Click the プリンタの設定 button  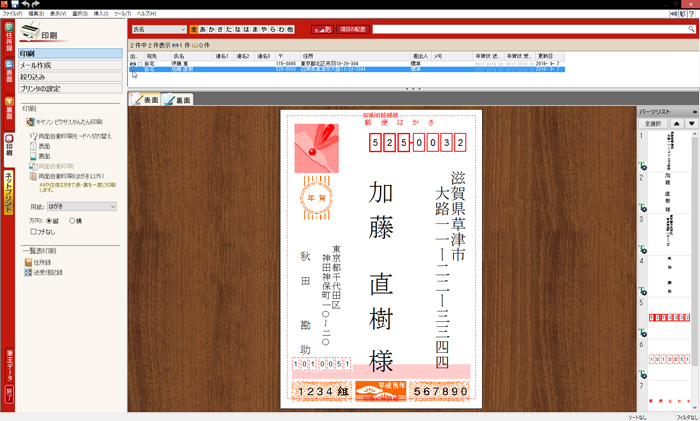(x=71, y=87)
